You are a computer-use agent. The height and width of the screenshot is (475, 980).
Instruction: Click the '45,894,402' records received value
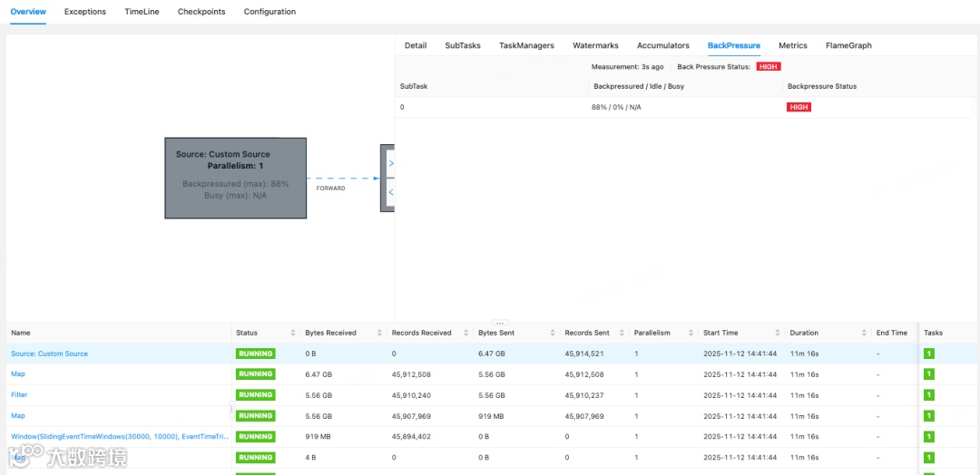coord(411,436)
